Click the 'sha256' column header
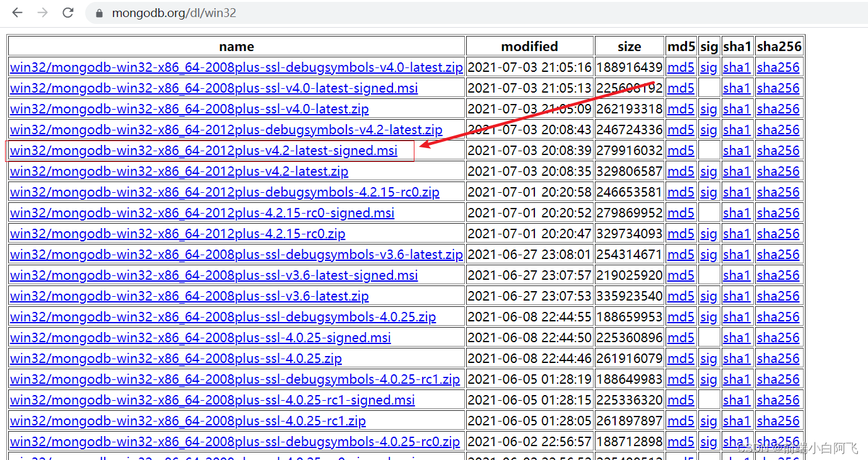 [779, 47]
